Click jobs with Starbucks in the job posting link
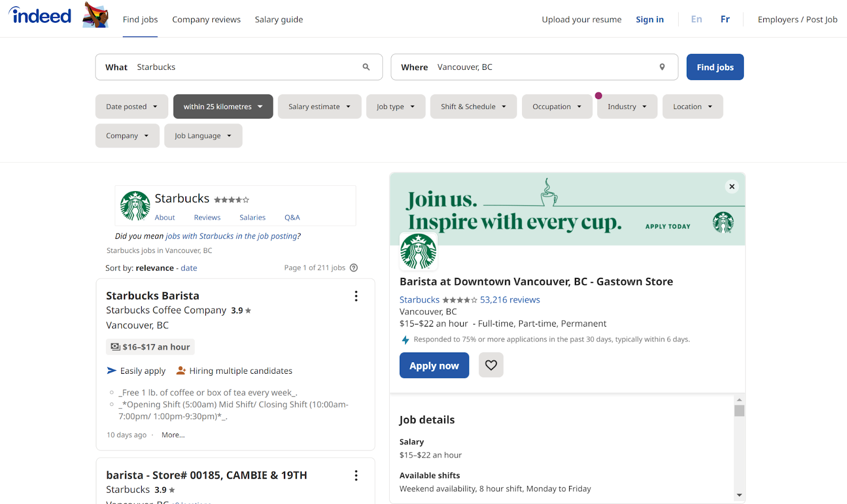847x504 pixels. (x=232, y=236)
